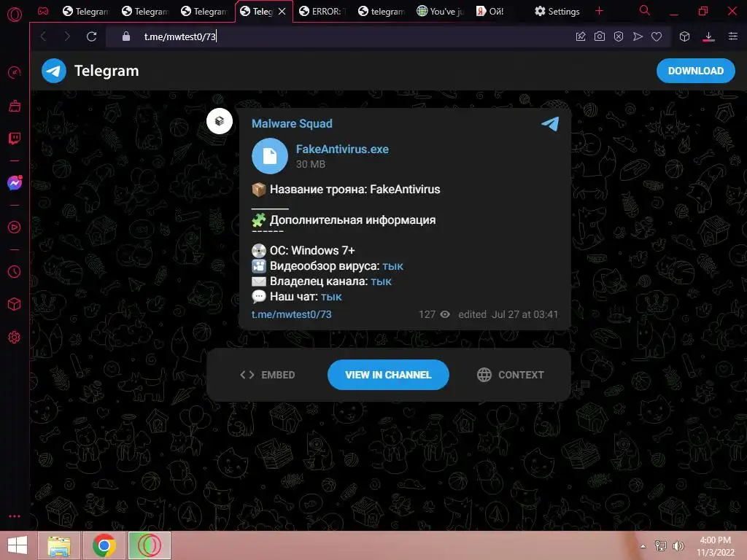Switch to the Settings tab
This screenshot has width=747, height=560.
point(557,12)
